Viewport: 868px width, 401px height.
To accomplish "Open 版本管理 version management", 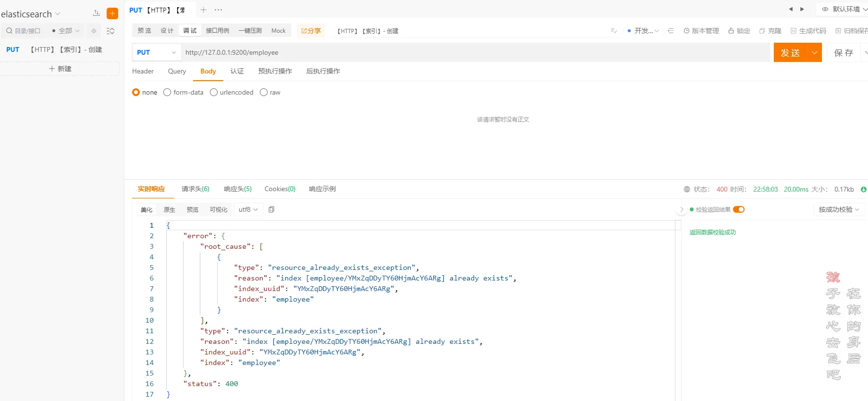I will click(x=701, y=31).
